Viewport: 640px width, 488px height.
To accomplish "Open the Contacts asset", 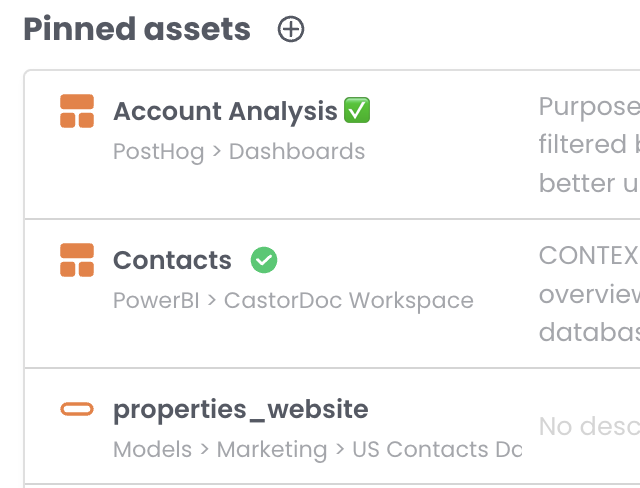I will click(172, 260).
